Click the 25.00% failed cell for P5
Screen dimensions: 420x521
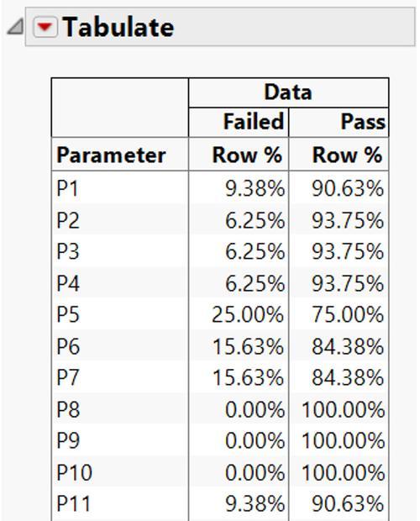(x=248, y=314)
